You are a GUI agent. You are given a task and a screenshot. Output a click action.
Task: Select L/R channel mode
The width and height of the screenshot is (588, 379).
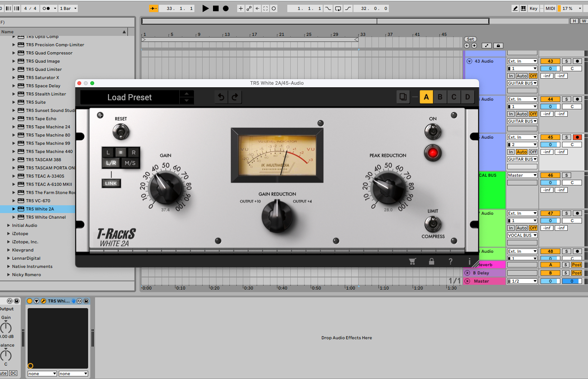pyautogui.click(x=111, y=163)
